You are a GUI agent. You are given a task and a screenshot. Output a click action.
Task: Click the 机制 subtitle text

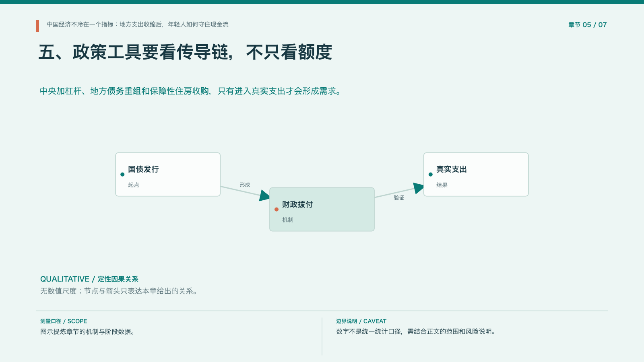pyautogui.click(x=288, y=220)
